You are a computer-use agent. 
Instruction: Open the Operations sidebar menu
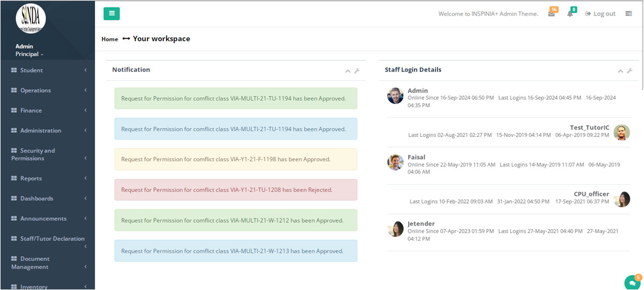click(47, 90)
